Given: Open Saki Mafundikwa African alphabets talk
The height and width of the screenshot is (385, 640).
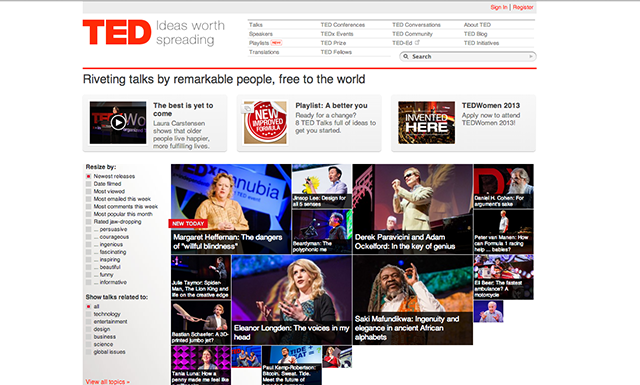Looking at the screenshot, I should [x=413, y=300].
